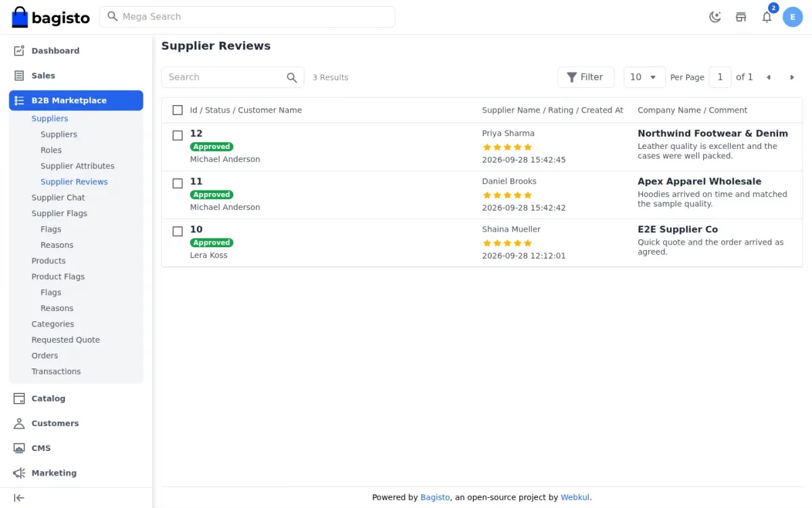This screenshot has height=508, width=812.
Task: Click supplier name Priya Sharma
Action: [x=508, y=133]
